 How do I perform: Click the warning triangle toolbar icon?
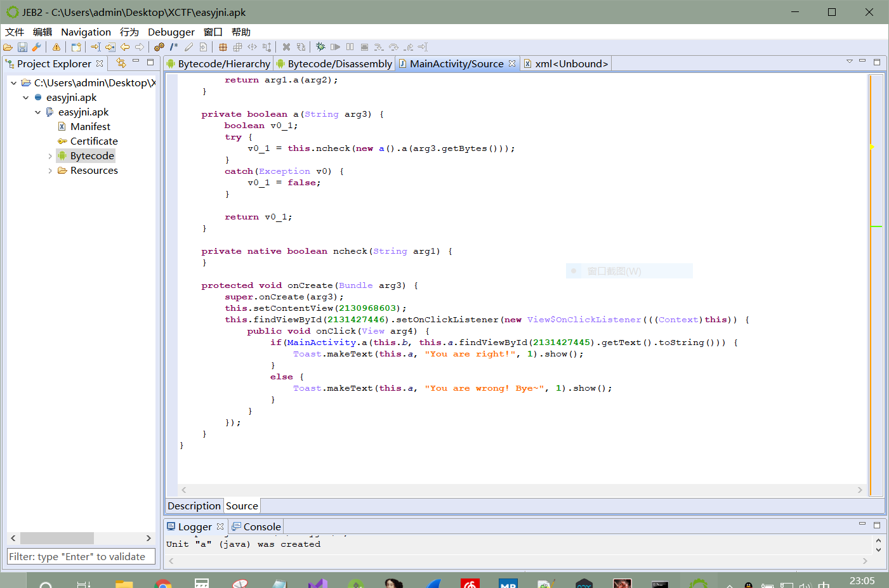pyautogui.click(x=56, y=46)
